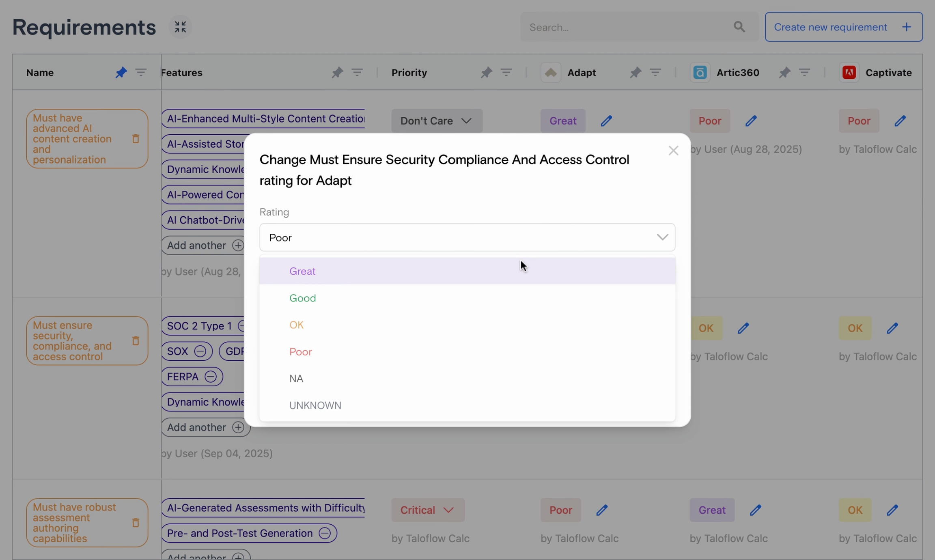Choose the UNKNOWN rating option
Viewport: 935px width, 560px height.
click(315, 405)
